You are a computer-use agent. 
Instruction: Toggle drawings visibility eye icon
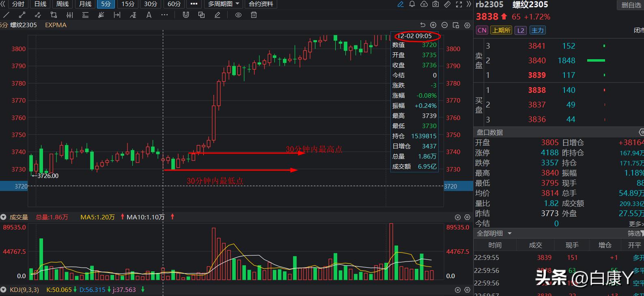[238, 15]
